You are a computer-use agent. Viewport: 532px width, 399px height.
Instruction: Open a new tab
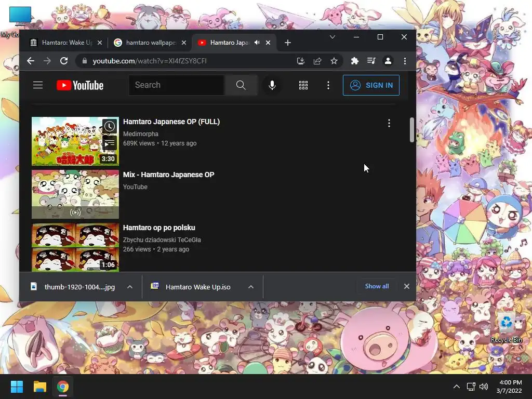pos(288,43)
